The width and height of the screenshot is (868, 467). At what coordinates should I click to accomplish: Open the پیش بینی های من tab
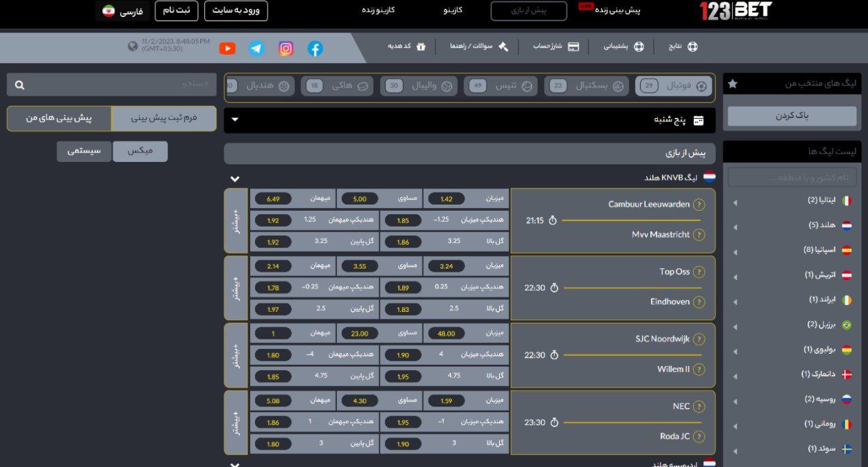59,118
